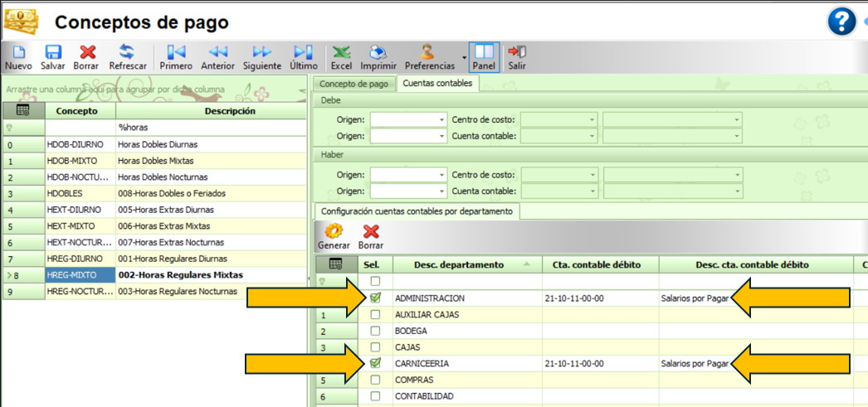
Task: Open the Preferencias dropdown arrow
Action: pos(464,60)
